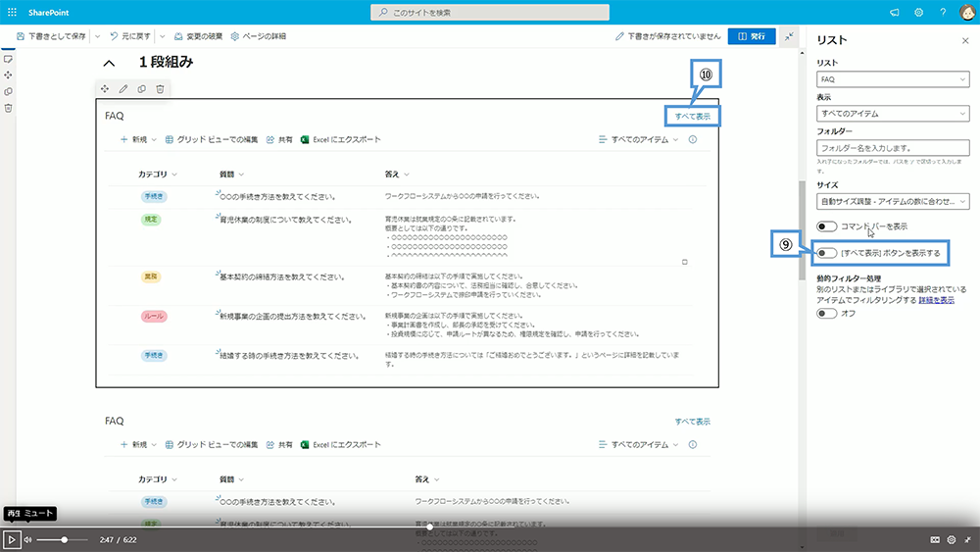This screenshot has width=980, height=552.
Task: Open the video player settings gear
Action: pyautogui.click(x=952, y=539)
